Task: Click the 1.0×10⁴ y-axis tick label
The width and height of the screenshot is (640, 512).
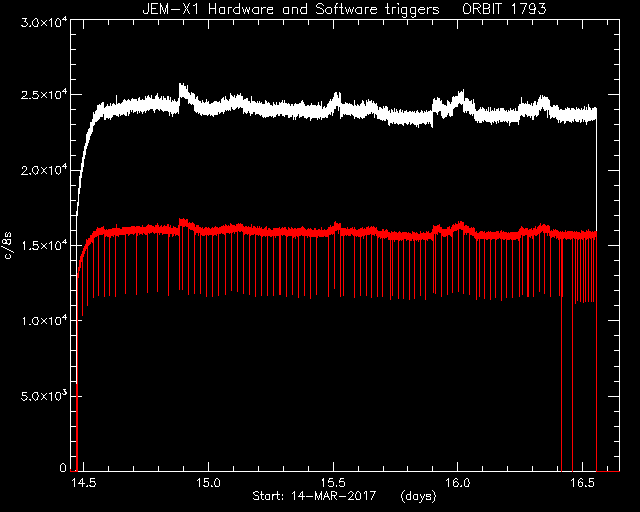Action: click(44, 321)
